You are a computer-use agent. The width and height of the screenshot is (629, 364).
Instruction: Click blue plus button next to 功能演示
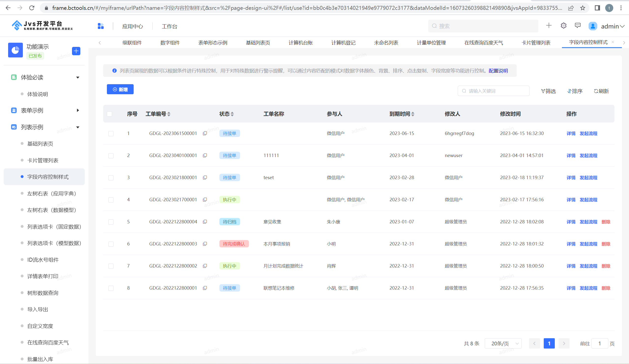[x=76, y=51]
